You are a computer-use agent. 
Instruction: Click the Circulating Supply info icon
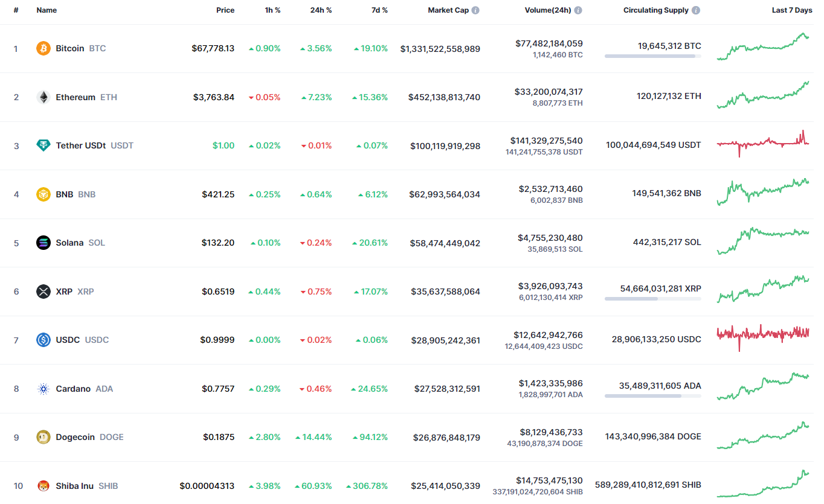click(696, 10)
